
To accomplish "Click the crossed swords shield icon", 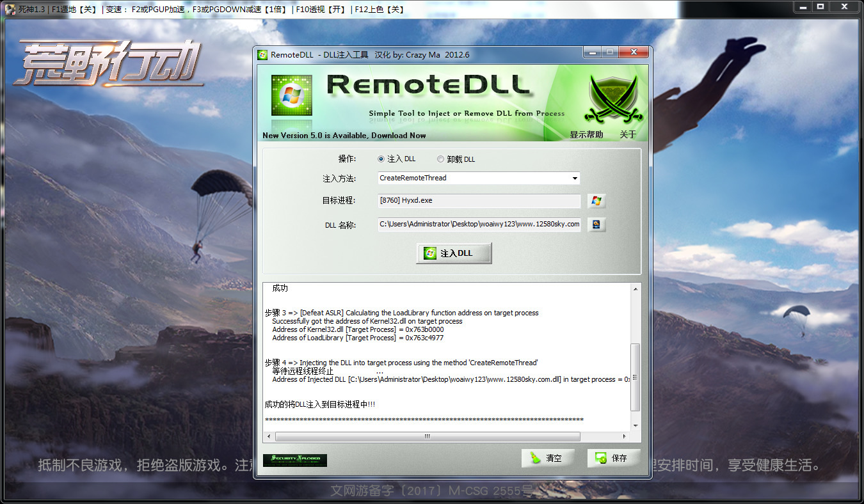I will click(614, 98).
